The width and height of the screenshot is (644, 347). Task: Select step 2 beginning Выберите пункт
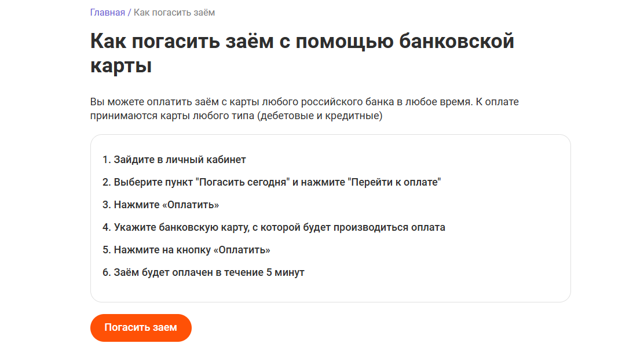tap(272, 182)
